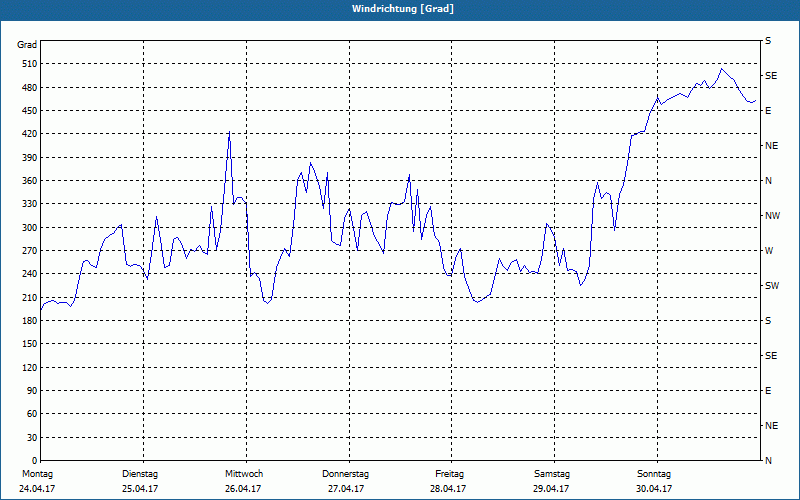Click the 'Sonntag' day label
The image size is (800, 500).
654,474
